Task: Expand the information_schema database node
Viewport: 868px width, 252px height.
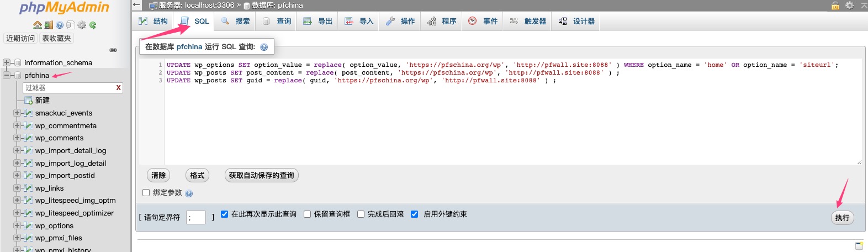Action: tap(7, 62)
